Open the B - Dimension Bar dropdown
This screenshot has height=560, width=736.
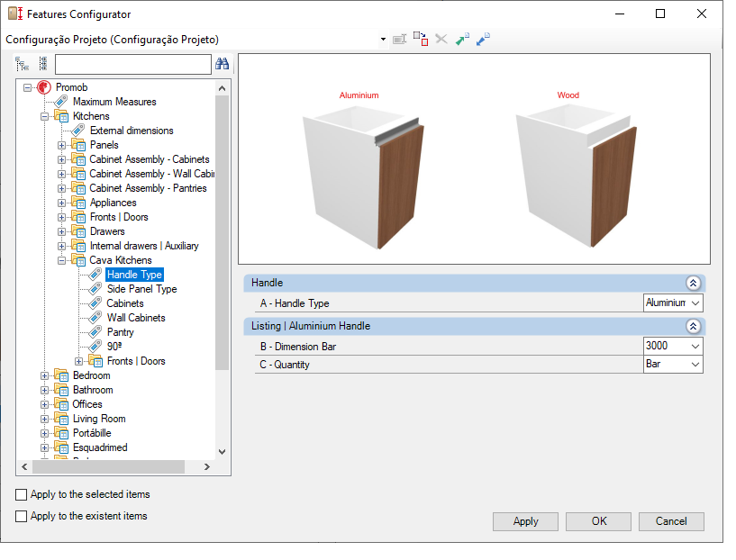tap(695, 346)
